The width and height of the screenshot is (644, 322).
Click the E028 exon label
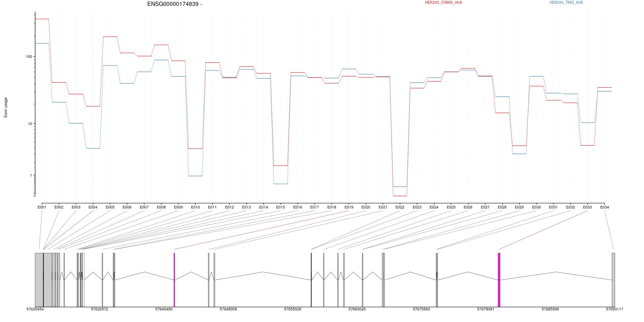[502, 207]
